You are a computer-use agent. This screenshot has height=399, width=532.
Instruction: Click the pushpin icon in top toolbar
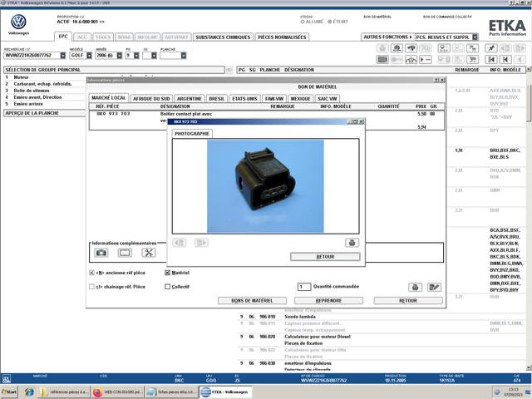click(x=491, y=48)
